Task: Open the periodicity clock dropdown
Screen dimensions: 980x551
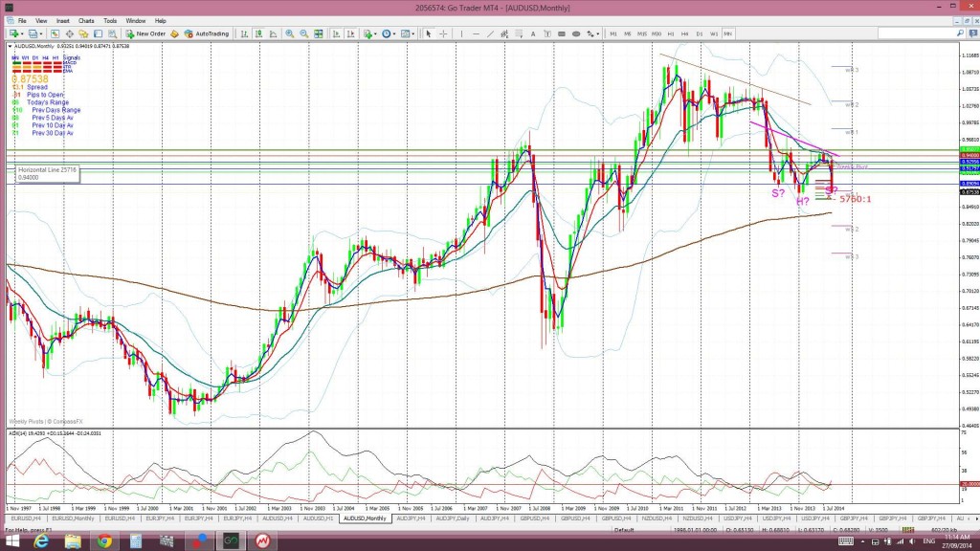Action: pyautogui.click(x=390, y=33)
